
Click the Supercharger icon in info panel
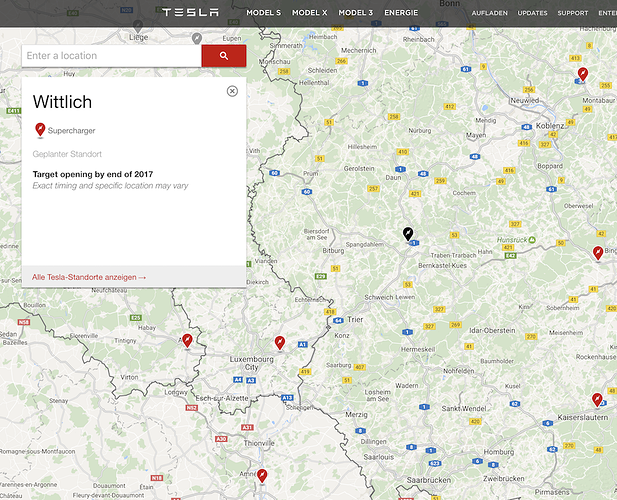(40, 130)
